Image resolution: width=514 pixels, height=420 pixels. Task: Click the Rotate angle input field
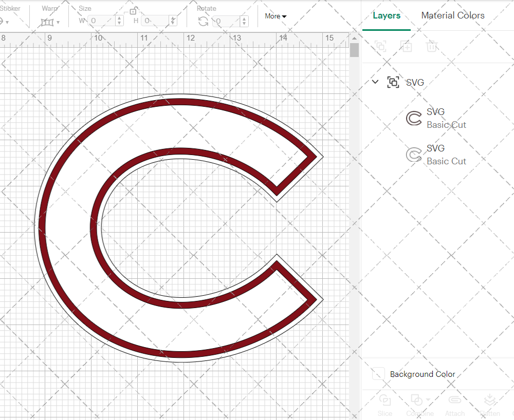[227, 22]
